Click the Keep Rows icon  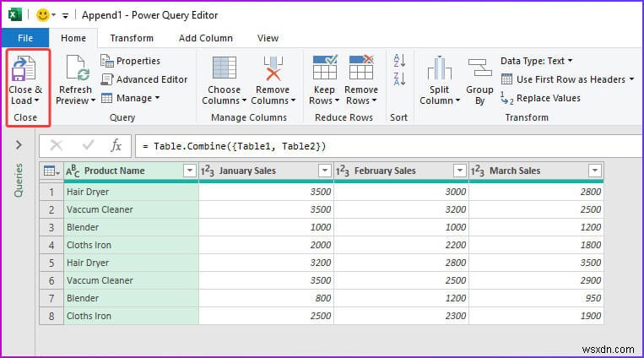[325, 67]
